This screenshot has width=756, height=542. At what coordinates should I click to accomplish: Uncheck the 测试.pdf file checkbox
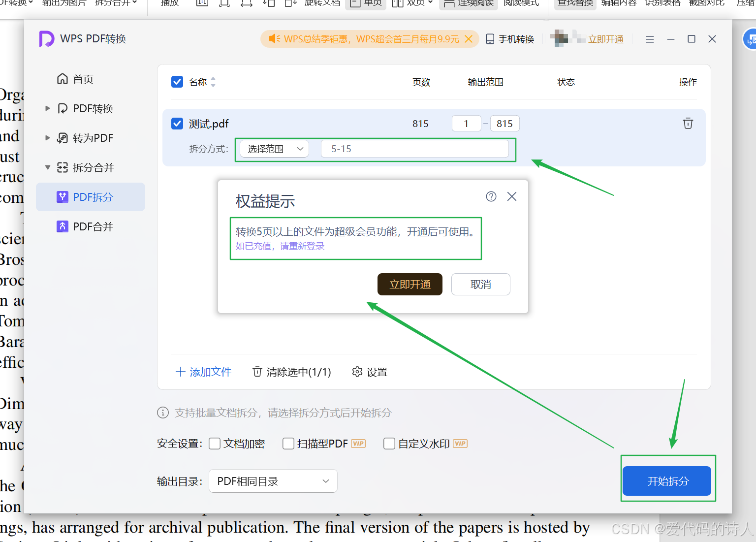pyautogui.click(x=177, y=124)
